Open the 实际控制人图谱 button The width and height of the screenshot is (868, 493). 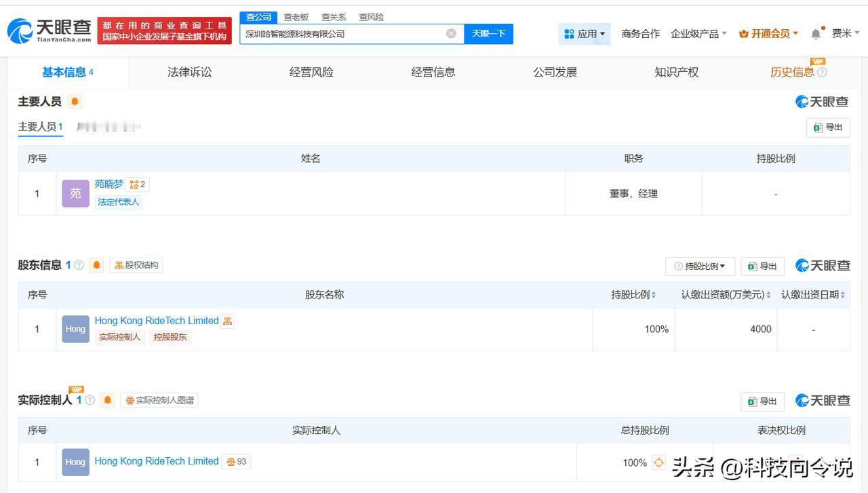tap(159, 400)
